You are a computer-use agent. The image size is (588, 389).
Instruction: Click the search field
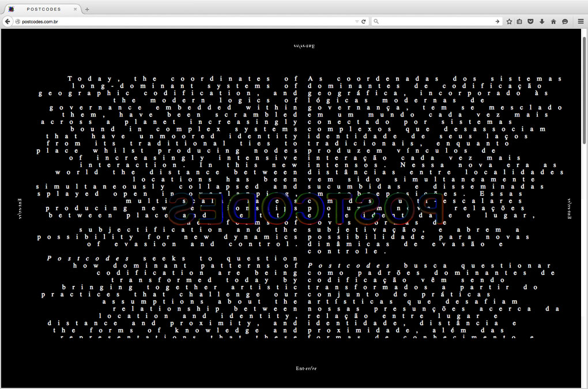pyautogui.click(x=432, y=21)
